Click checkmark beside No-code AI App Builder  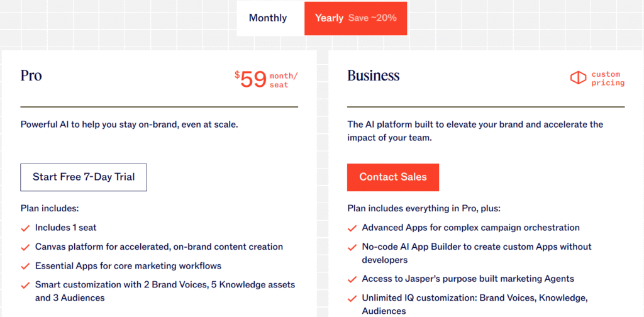(x=352, y=247)
